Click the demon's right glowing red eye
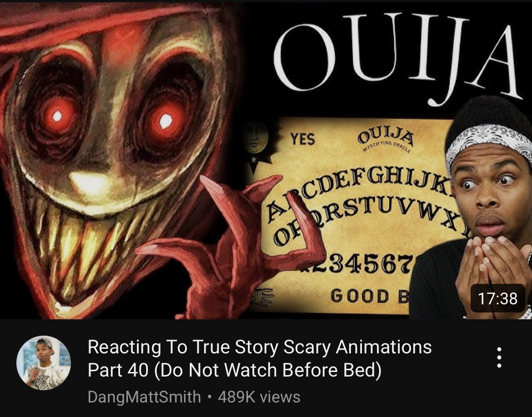The image size is (532, 417). (166, 121)
